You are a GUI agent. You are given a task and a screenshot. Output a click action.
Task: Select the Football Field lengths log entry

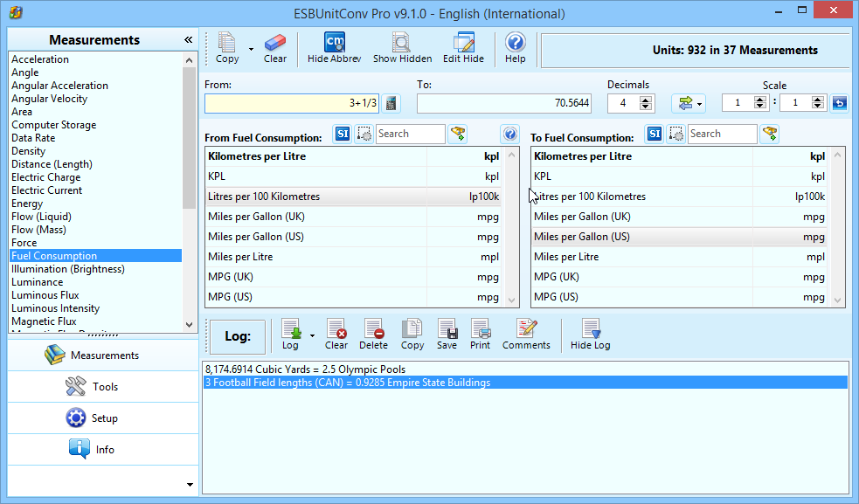coord(525,383)
